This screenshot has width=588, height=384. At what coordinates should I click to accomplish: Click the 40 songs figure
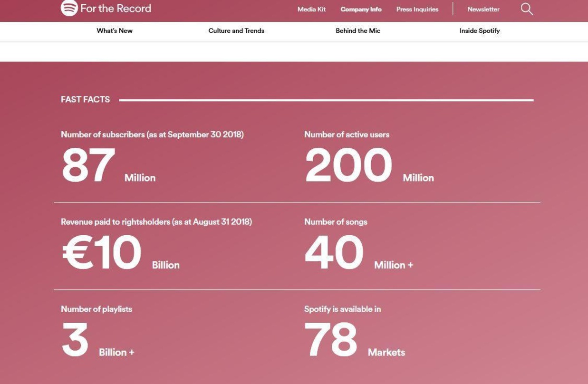(334, 252)
